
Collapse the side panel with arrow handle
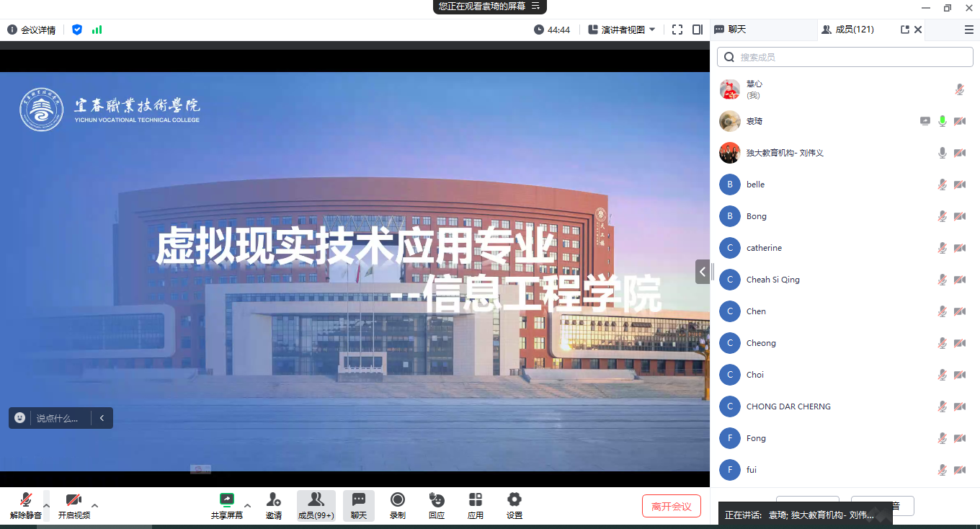[x=703, y=272]
